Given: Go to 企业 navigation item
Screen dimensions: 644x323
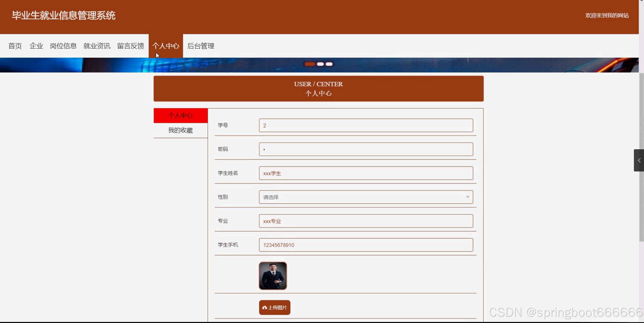Looking at the screenshot, I should [36, 46].
